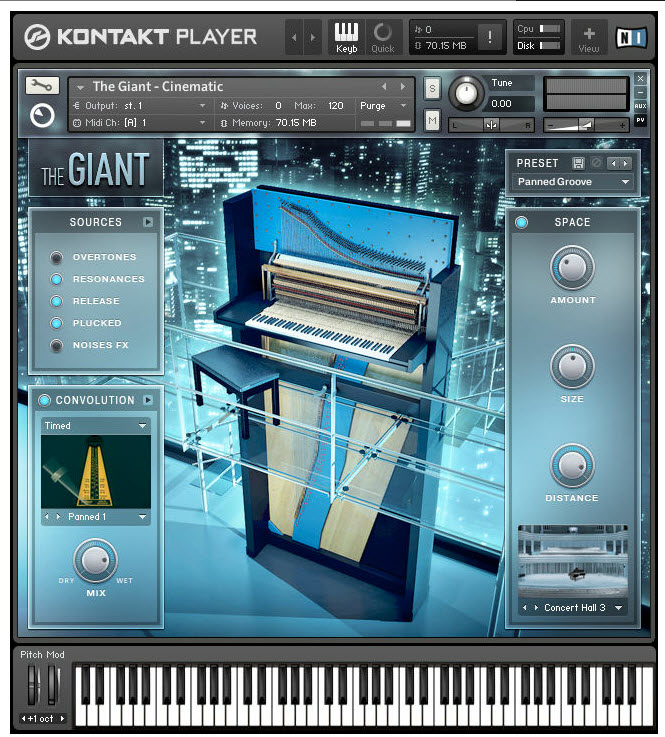Adjust the Tune knob

(x=466, y=93)
